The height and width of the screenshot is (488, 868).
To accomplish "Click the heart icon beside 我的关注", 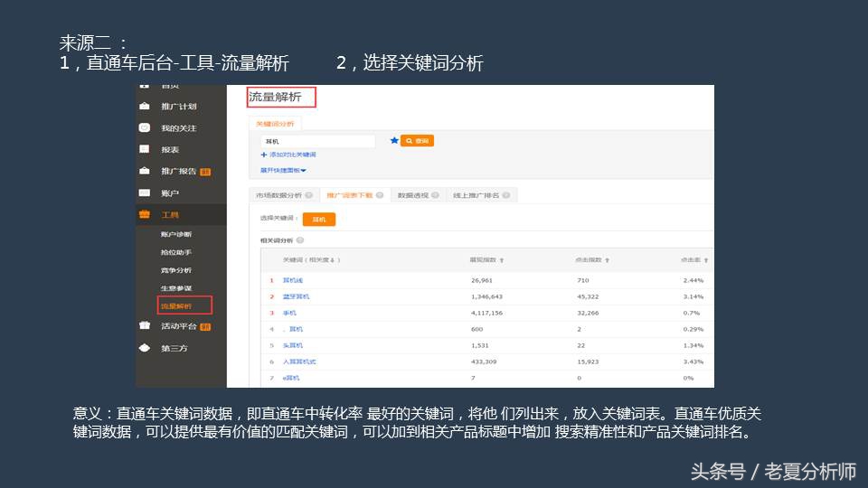I will 145,127.
